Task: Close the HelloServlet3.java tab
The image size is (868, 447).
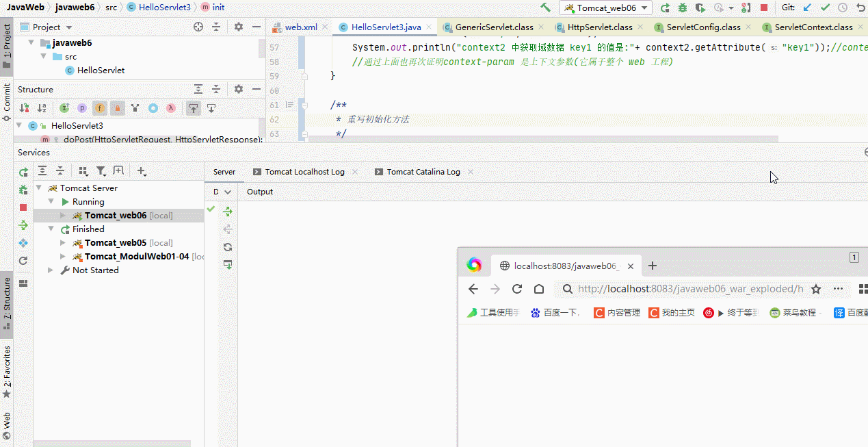Action: pos(431,27)
